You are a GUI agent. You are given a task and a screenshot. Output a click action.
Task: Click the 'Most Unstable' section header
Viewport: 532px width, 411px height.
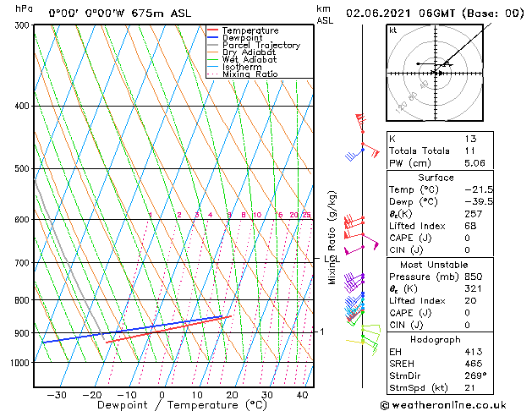click(x=434, y=265)
